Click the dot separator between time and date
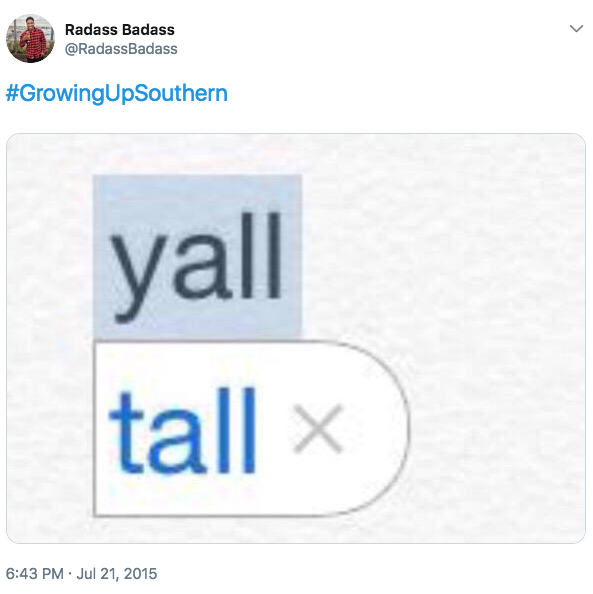 point(70,574)
